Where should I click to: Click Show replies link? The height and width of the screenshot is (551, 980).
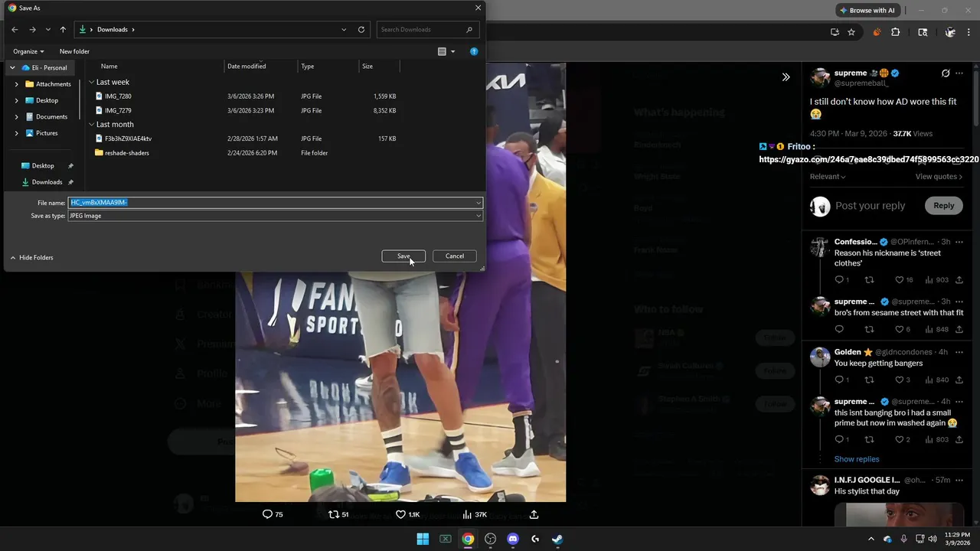tap(856, 459)
